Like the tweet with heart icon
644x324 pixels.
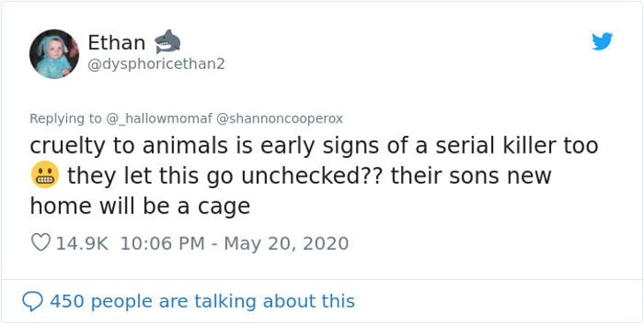pyautogui.click(x=41, y=243)
